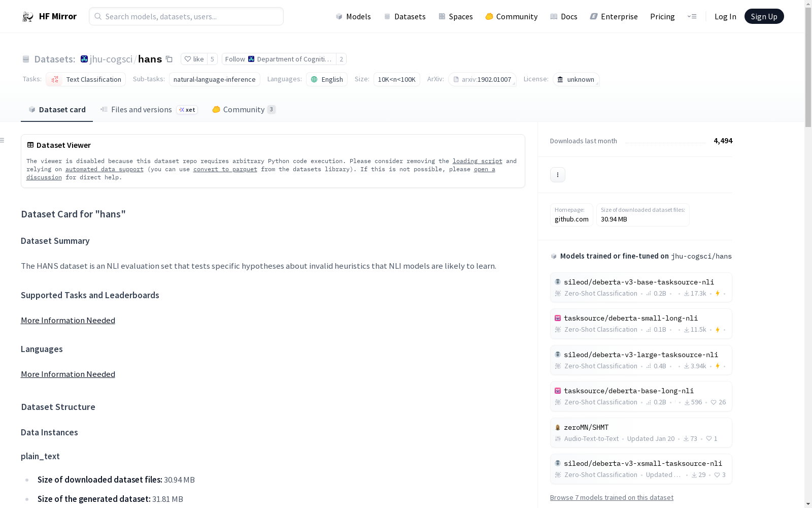This screenshot has width=812, height=508.
Task: Toggle the table of contents sidebar icon
Action: (3, 140)
